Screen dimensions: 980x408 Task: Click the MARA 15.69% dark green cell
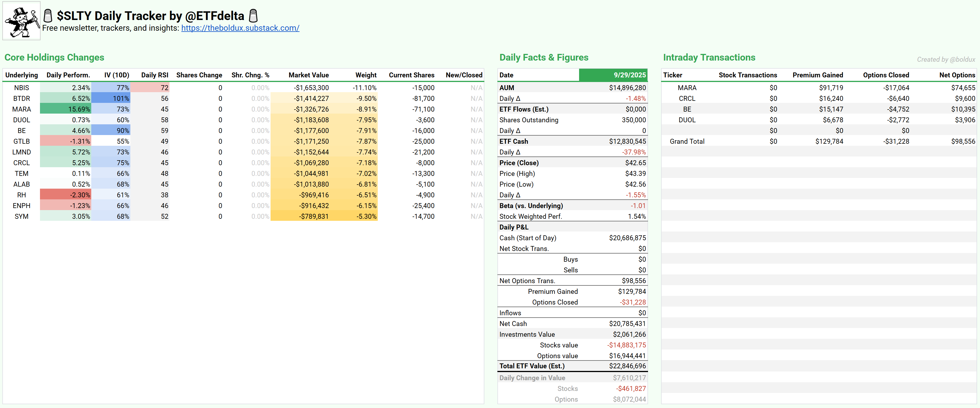click(66, 109)
